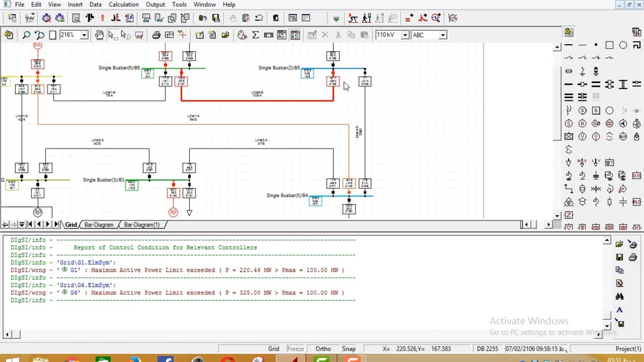This screenshot has height=362, width=644.
Task: Click the binoculars find icon in output panel
Action: 620,297
